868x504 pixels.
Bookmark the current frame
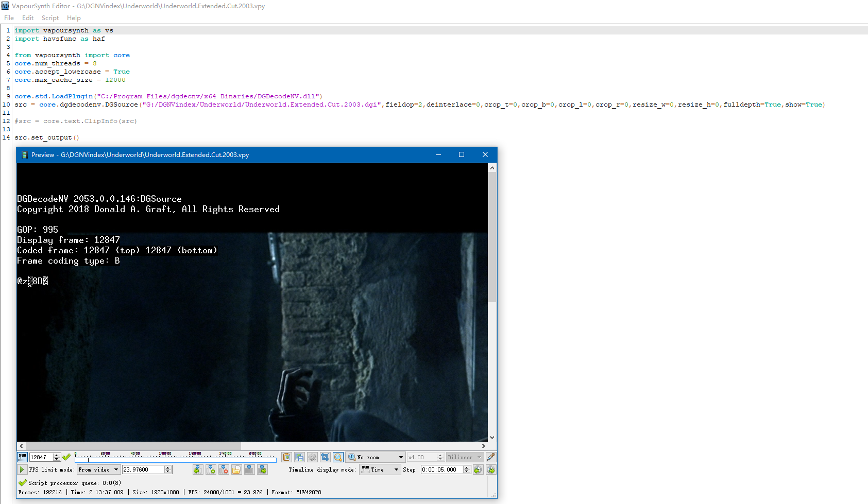point(211,470)
